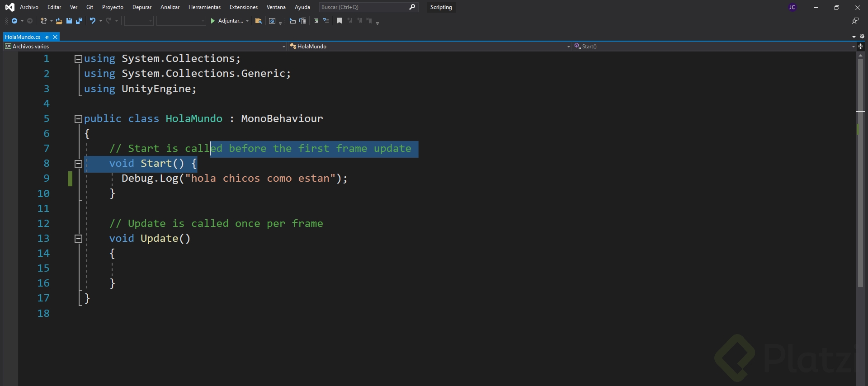Open the find-in-files folder icon
The height and width of the screenshot is (386, 868).
(259, 21)
